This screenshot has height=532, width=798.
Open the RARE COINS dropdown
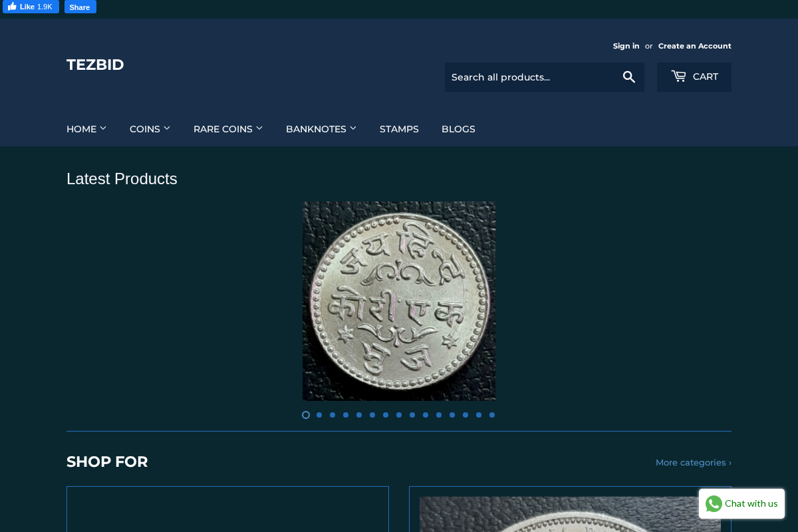click(x=228, y=129)
